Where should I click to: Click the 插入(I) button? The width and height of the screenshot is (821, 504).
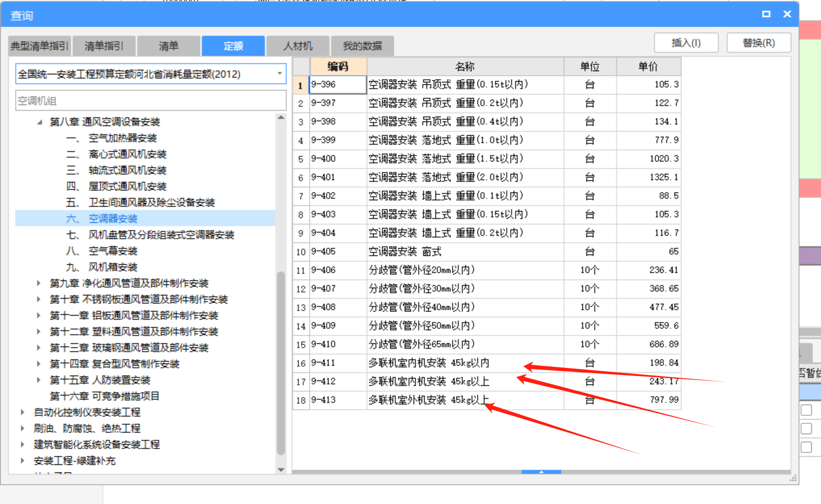point(686,42)
